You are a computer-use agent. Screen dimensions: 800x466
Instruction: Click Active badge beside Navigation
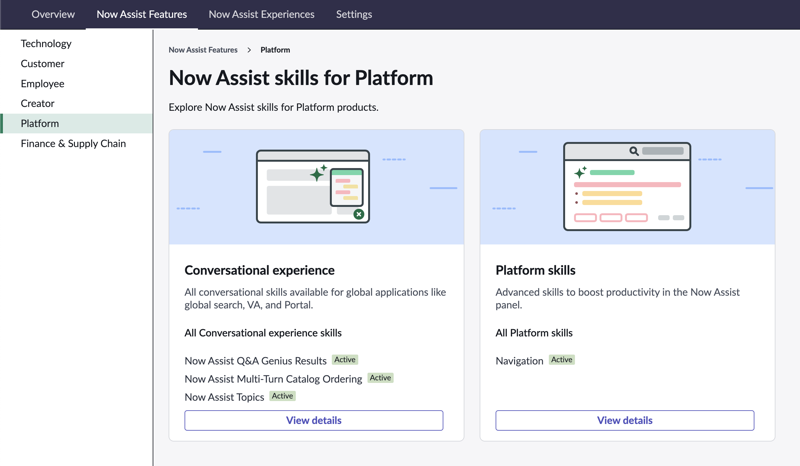(x=562, y=360)
